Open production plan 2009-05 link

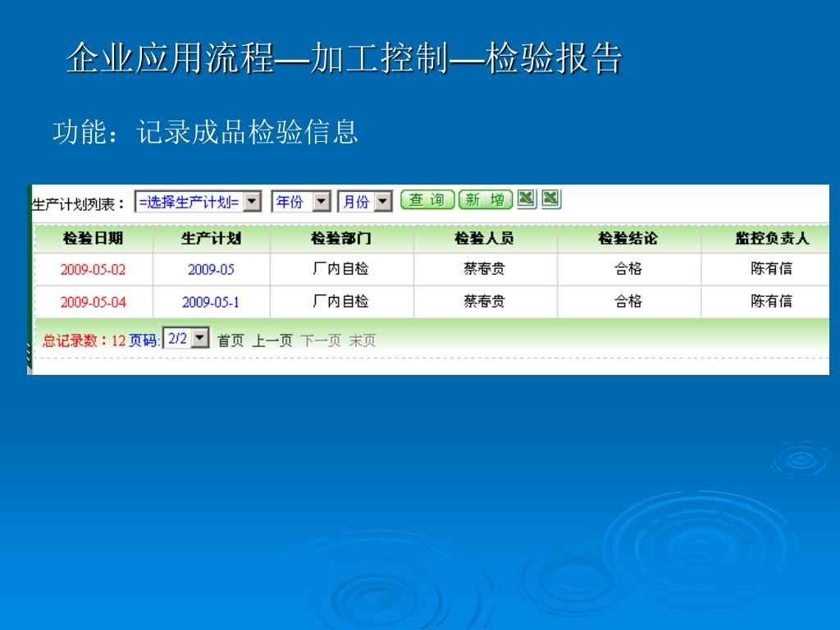pyautogui.click(x=211, y=269)
